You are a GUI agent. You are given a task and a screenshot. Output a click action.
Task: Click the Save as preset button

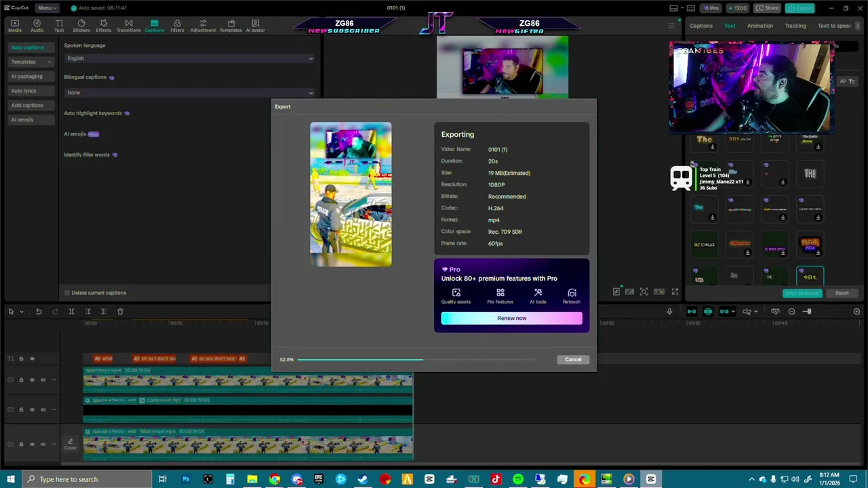(802, 293)
